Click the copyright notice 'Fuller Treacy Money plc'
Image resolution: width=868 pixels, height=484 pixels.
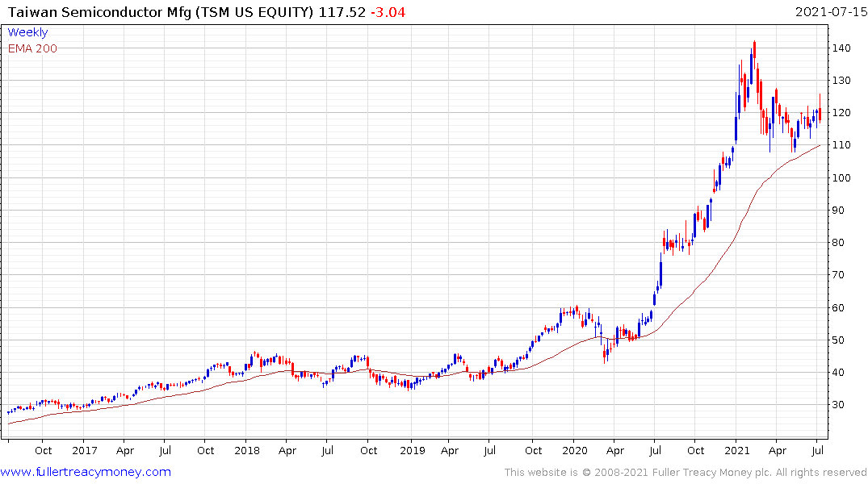coord(711,473)
